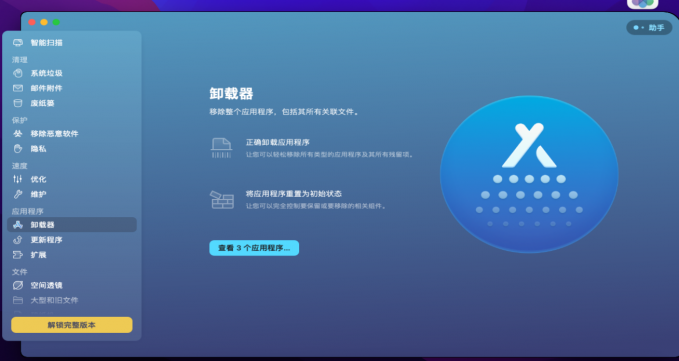679x361 pixels.
Task: Click the shredder icon beside 正确卸载应用程序
Action: tap(221, 148)
